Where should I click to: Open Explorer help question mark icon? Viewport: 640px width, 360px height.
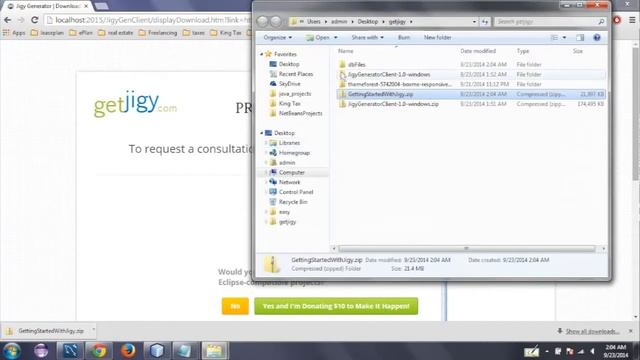tap(597, 38)
